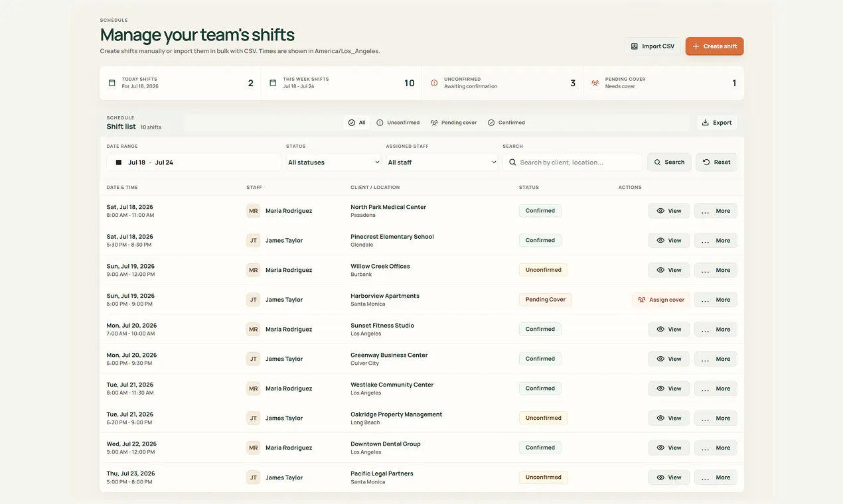Select the All filter tab
This screenshot has width=843, height=504.
coord(357,123)
